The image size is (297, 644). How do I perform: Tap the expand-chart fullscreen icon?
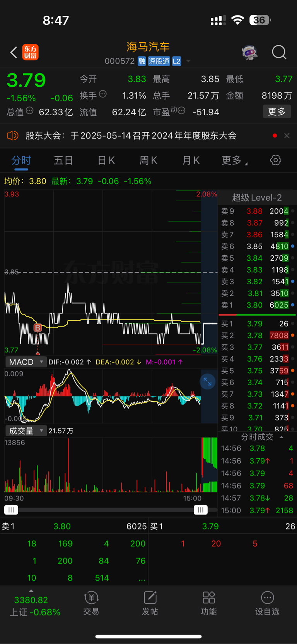208,382
